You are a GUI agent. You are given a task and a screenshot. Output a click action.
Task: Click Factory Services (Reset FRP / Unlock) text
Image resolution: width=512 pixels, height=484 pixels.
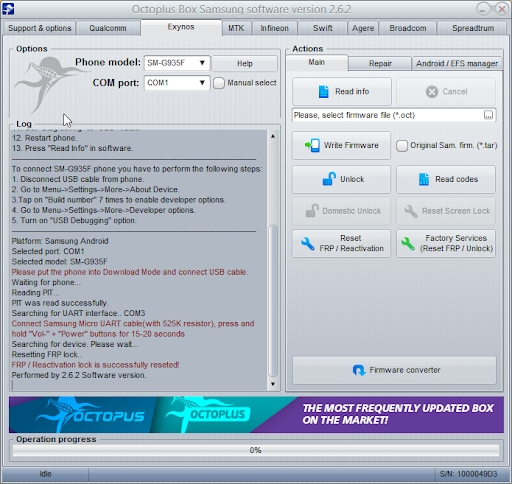[456, 243]
